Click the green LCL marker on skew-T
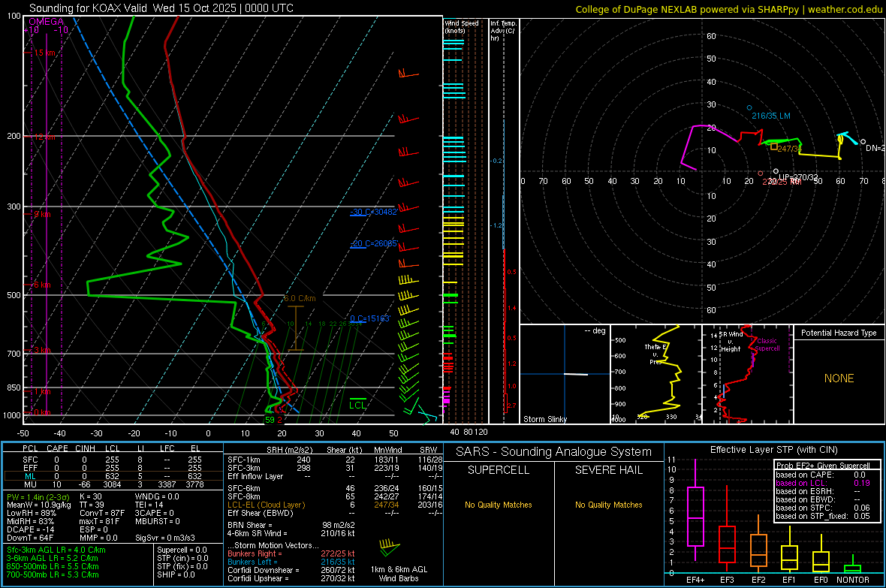Screen dimensions: 886x588 click(357, 404)
